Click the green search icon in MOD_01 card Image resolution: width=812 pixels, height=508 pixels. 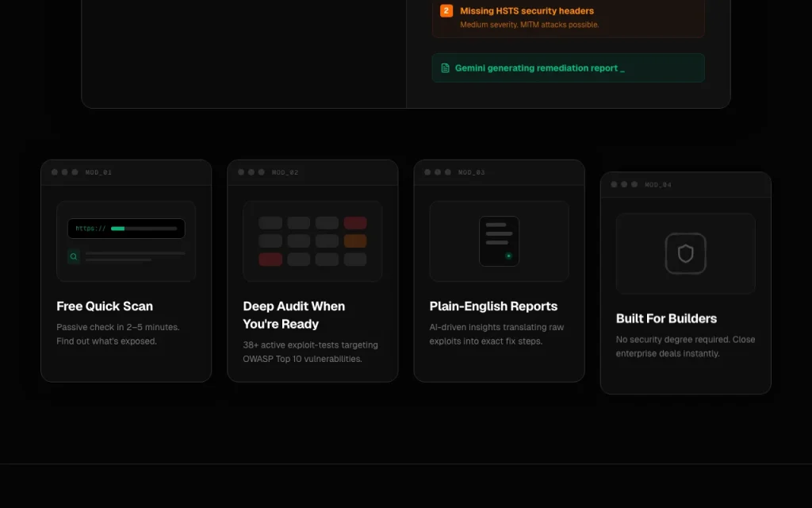click(x=74, y=256)
